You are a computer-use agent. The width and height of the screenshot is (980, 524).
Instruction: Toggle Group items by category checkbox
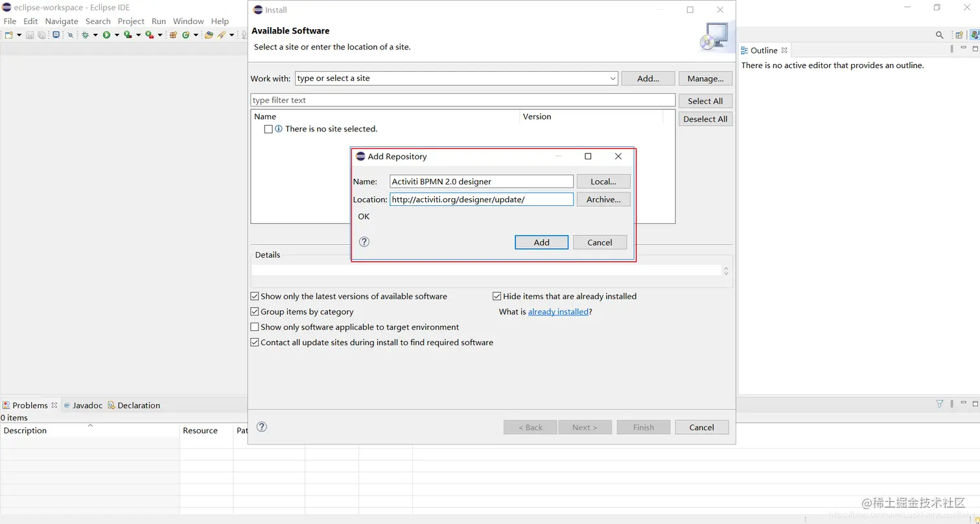point(255,312)
